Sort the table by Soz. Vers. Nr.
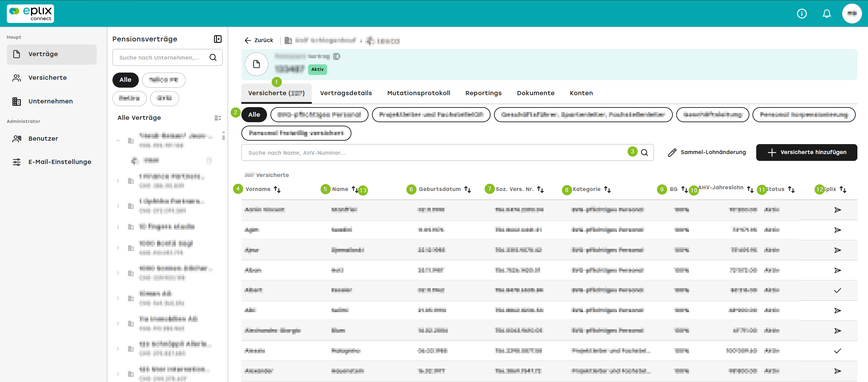Image resolution: width=868 pixels, height=382 pixels. [x=540, y=189]
